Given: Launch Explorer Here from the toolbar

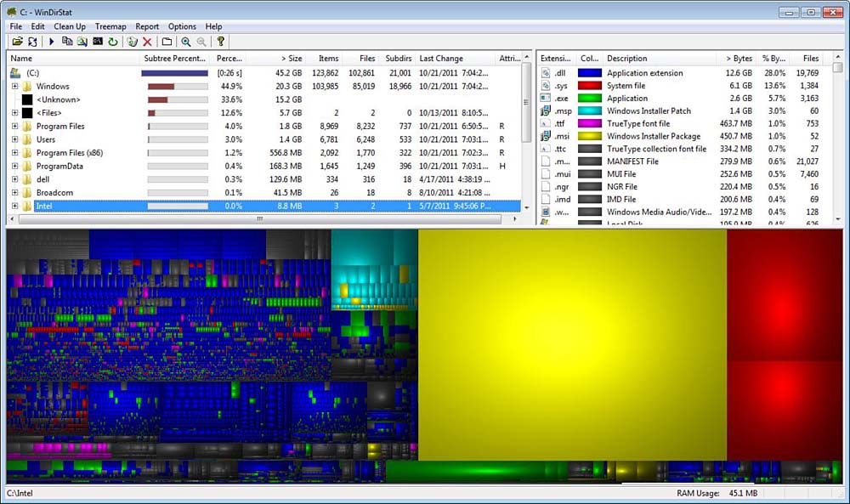Looking at the screenshot, I should (82, 41).
